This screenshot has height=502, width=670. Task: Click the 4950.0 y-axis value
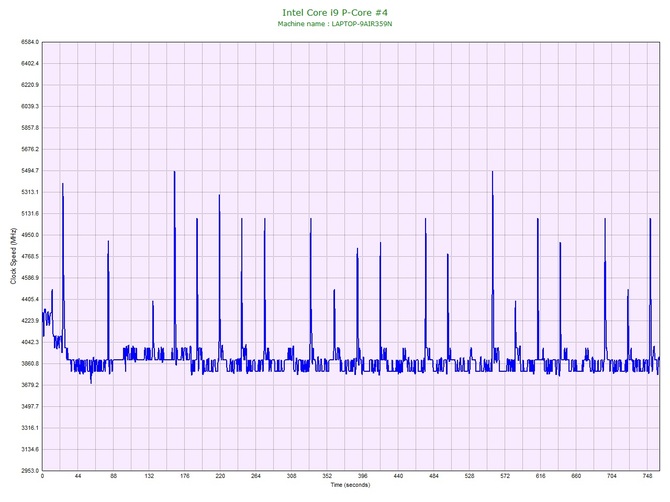click(30, 235)
